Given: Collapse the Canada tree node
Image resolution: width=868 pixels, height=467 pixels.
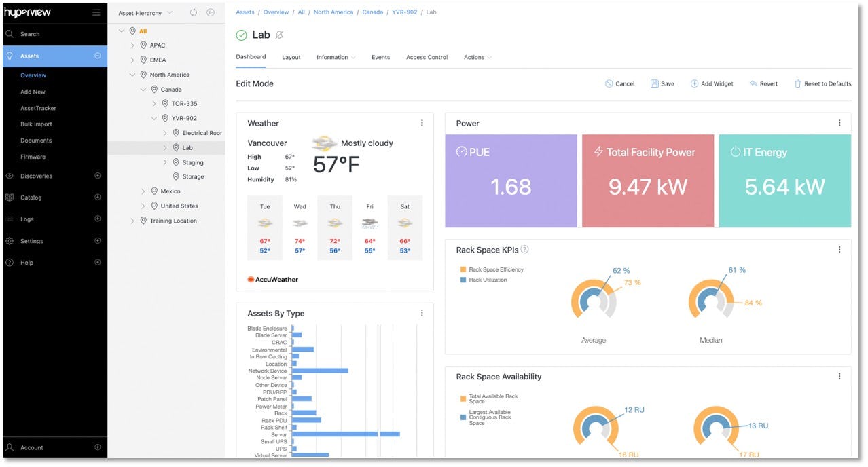Looking at the screenshot, I should click(x=143, y=89).
